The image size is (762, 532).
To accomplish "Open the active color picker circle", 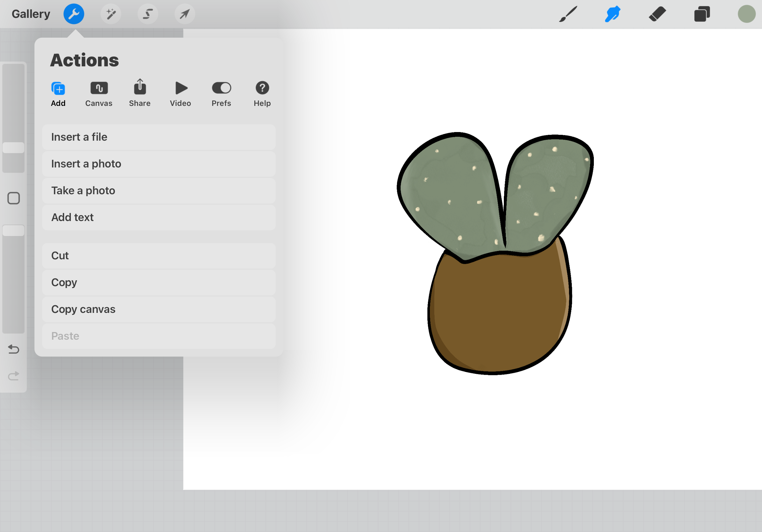I will [x=746, y=14].
